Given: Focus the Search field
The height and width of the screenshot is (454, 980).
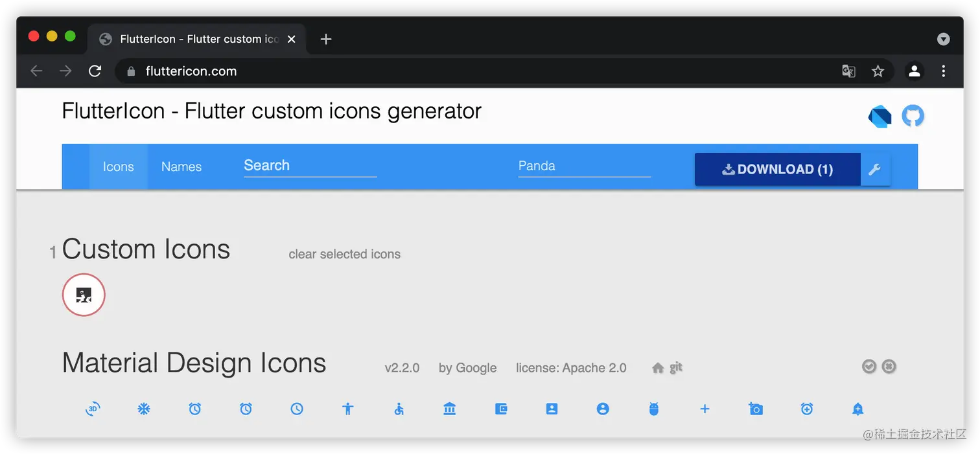Looking at the screenshot, I should (310, 166).
